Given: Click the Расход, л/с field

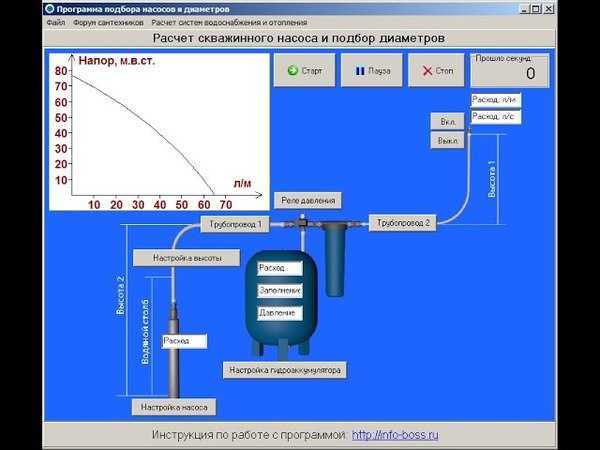Looking at the screenshot, I should (x=496, y=117).
